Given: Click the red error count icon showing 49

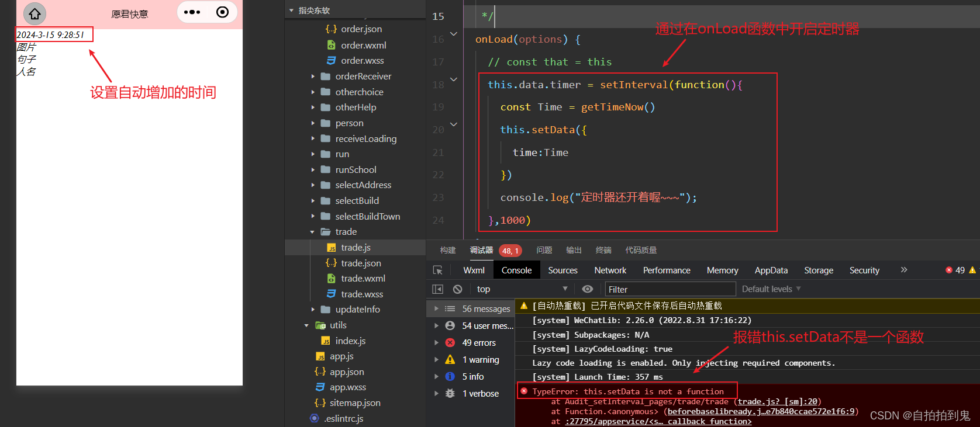Looking at the screenshot, I should coord(949,270).
